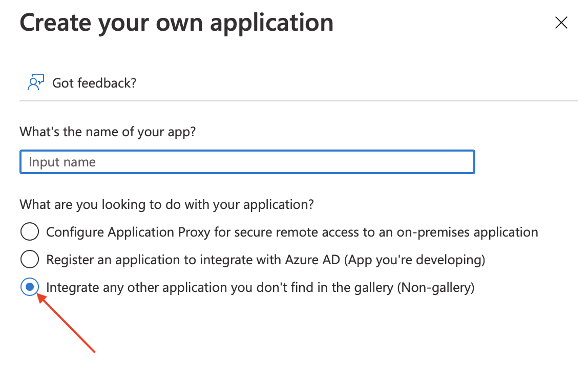Screen dimensions: 588x382
Task: Click the speech bubble feedback icon
Action: [x=36, y=82]
